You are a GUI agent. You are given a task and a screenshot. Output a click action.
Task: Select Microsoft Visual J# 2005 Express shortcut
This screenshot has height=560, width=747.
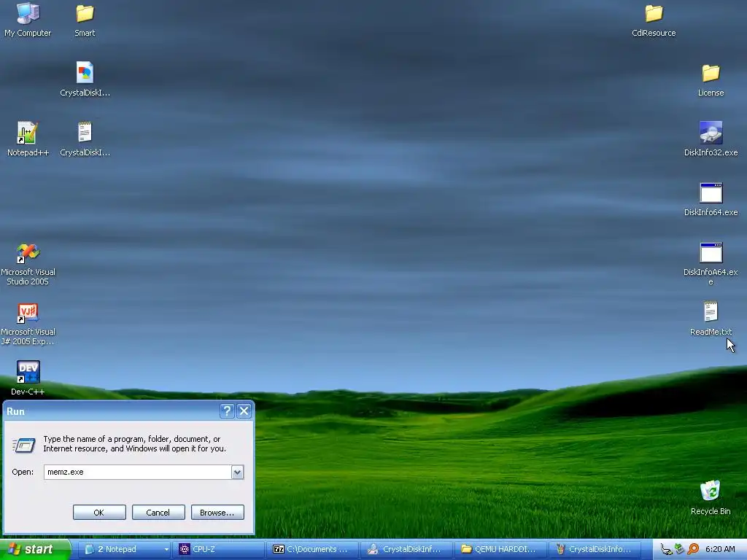coord(28,324)
